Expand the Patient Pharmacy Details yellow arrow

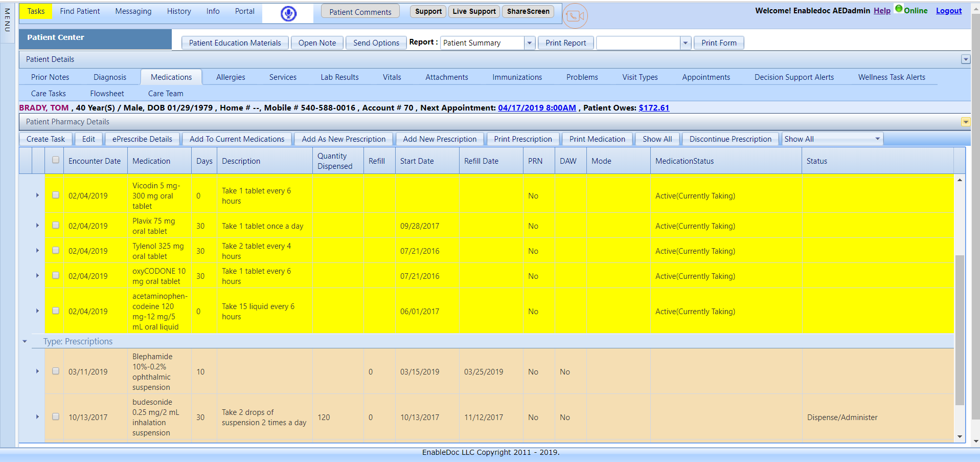tap(965, 122)
